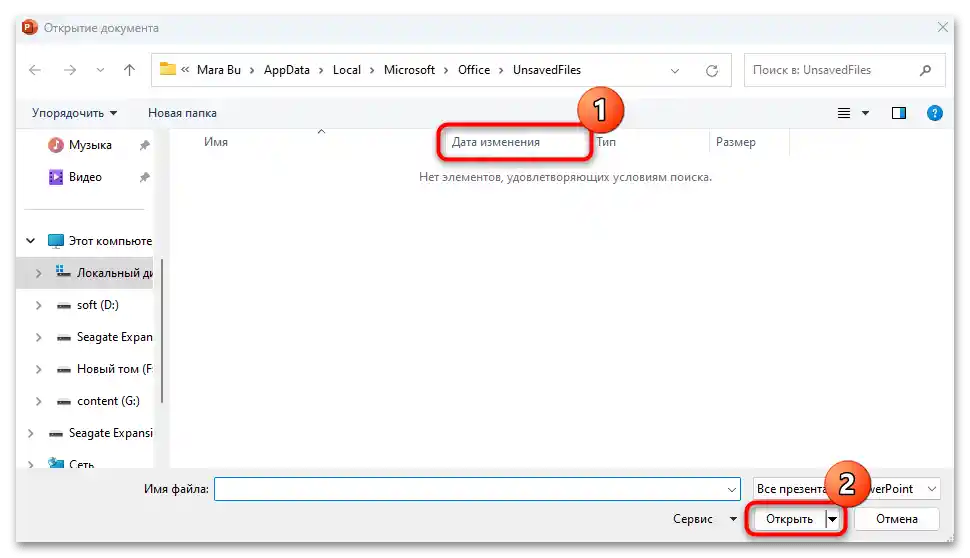Close the Открытие документа dialog
970x558 pixels.
(942, 27)
